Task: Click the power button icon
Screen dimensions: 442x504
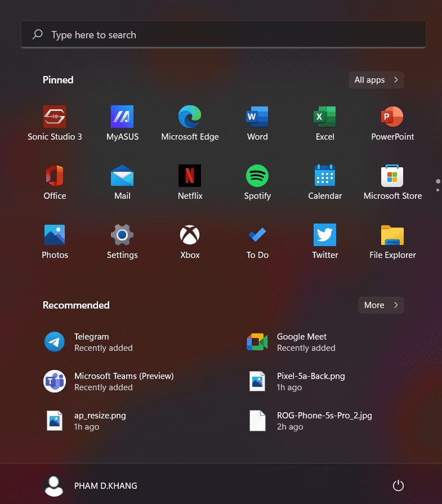Action: click(x=398, y=485)
